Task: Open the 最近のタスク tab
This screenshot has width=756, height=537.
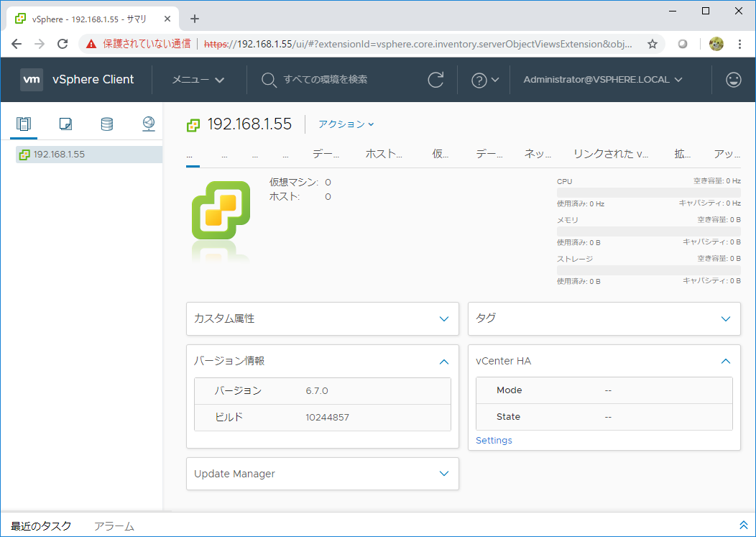Action: click(41, 526)
